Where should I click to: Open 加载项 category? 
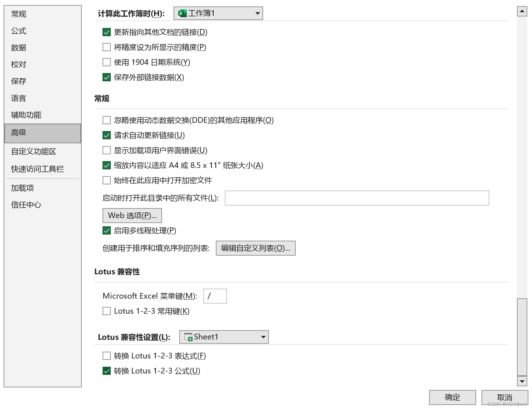[43, 188]
